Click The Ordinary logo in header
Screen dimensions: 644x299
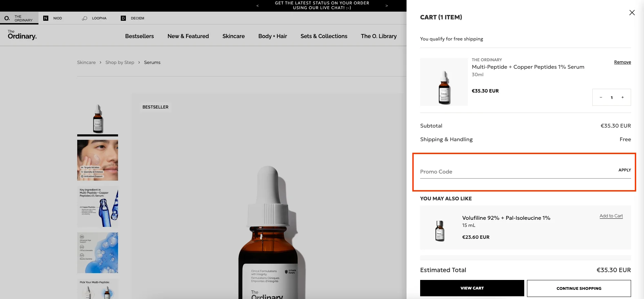point(22,35)
